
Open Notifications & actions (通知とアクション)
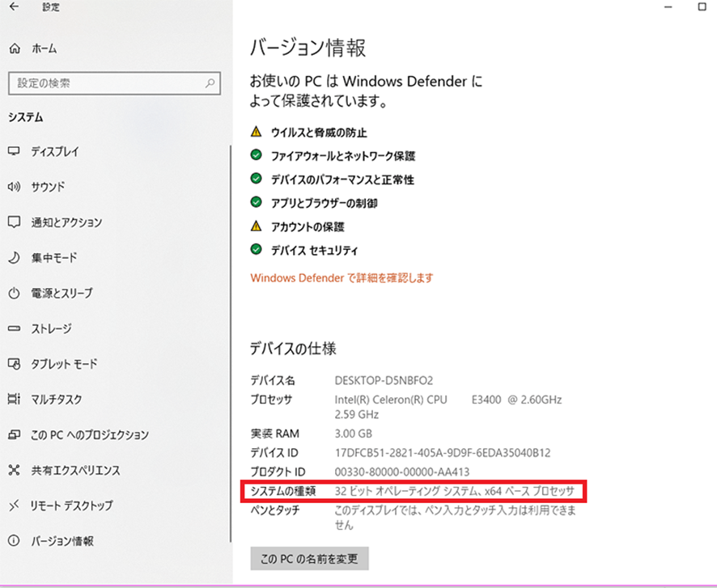point(66,222)
